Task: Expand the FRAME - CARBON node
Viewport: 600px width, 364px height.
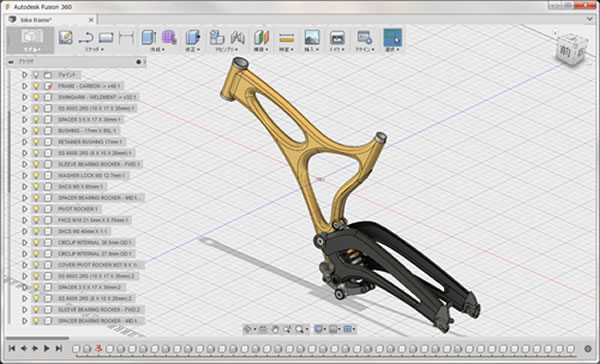Action: pos(24,86)
